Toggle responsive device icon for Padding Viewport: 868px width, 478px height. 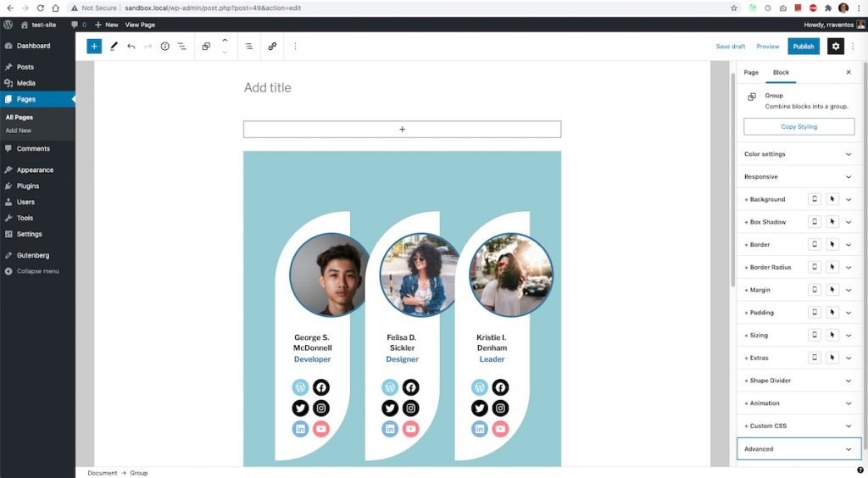815,313
